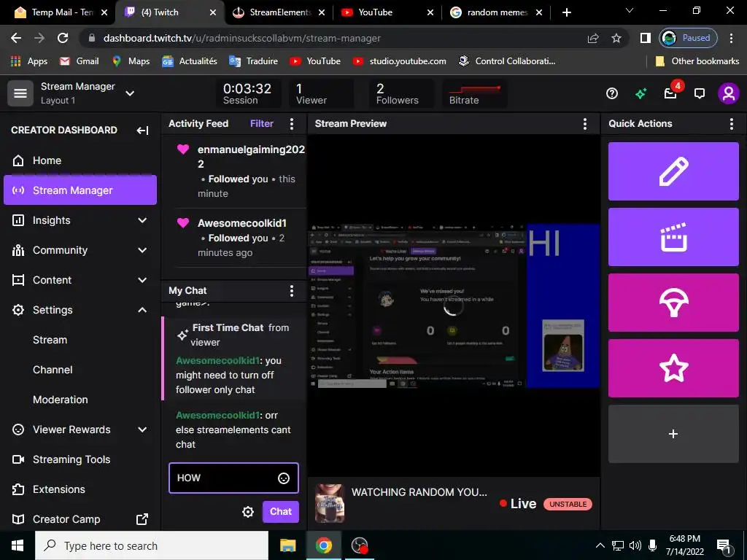Open Stream settings subitem
The image size is (747, 560).
[50, 340]
